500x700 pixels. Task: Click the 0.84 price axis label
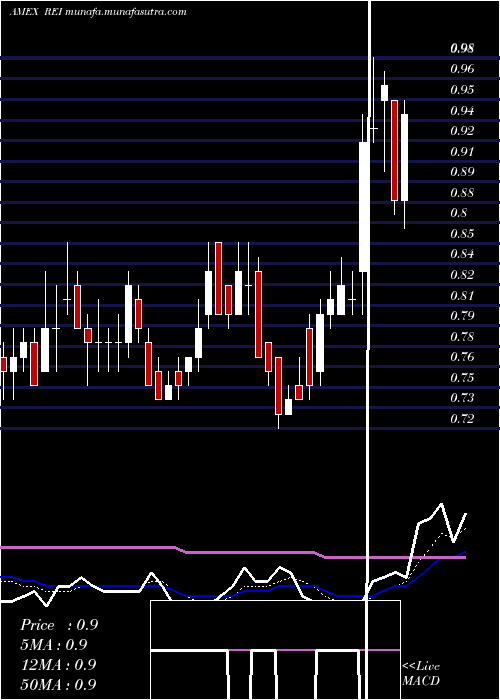tap(462, 254)
